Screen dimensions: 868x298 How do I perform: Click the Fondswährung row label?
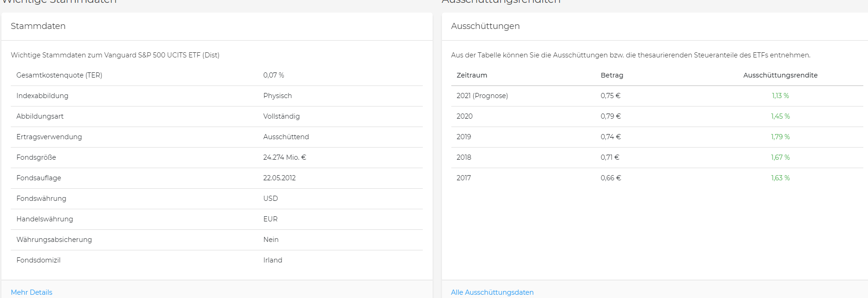click(x=41, y=199)
